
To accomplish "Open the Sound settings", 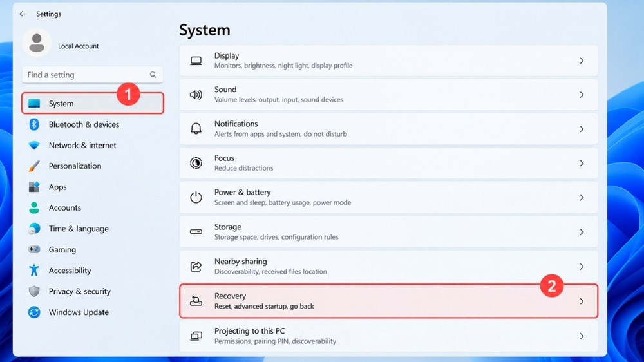I will [388, 95].
